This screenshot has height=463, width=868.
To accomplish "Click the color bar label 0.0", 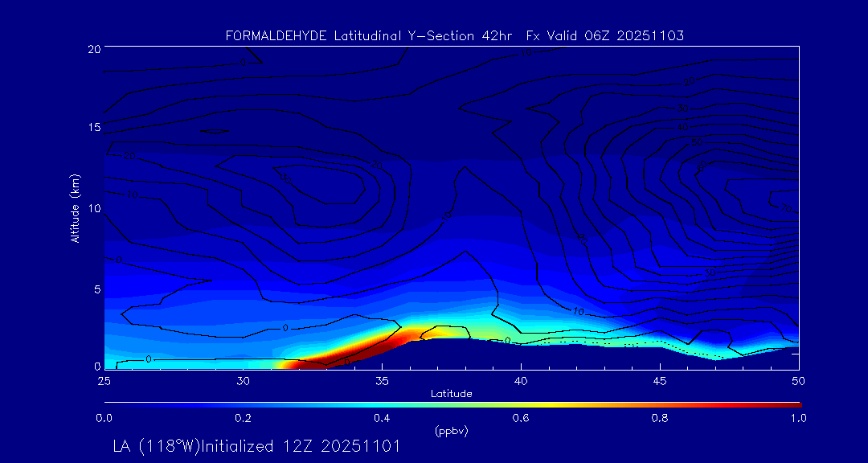I will [104, 419].
